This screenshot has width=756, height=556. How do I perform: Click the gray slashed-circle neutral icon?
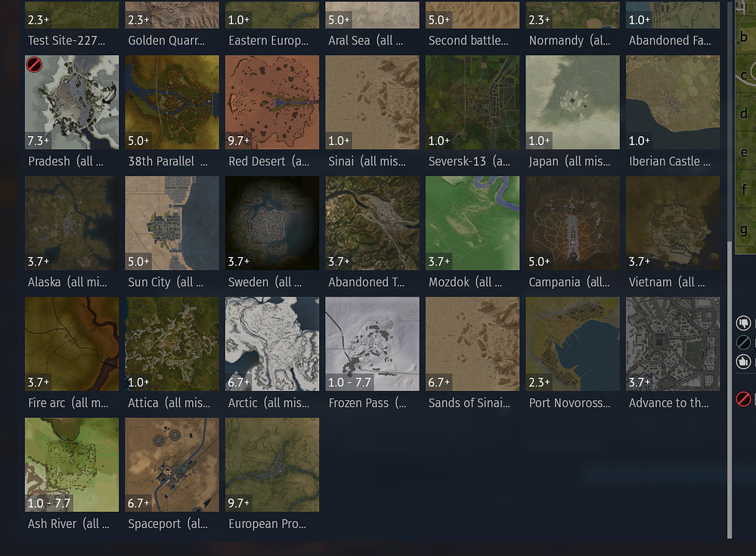tap(743, 342)
